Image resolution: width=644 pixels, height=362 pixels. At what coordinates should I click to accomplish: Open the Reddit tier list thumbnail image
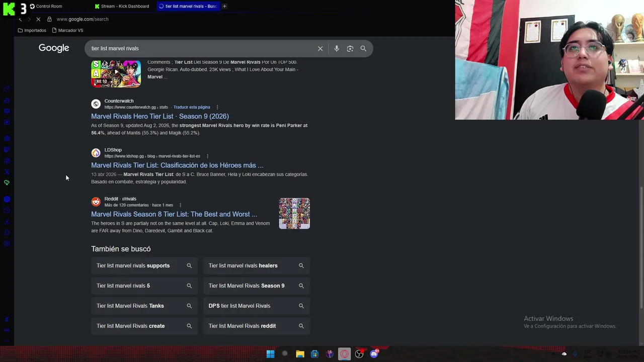tap(294, 213)
